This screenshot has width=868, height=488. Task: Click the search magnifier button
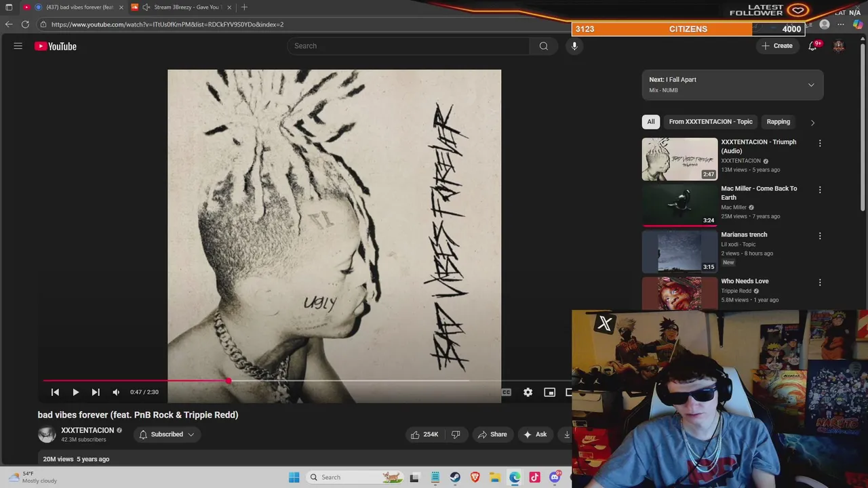pyautogui.click(x=543, y=46)
